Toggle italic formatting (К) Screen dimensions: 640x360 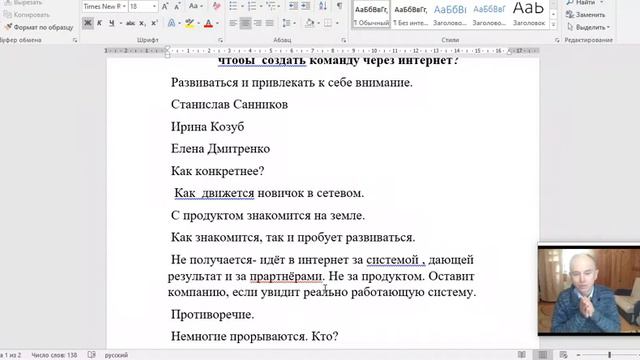pyautogui.click(x=99, y=23)
